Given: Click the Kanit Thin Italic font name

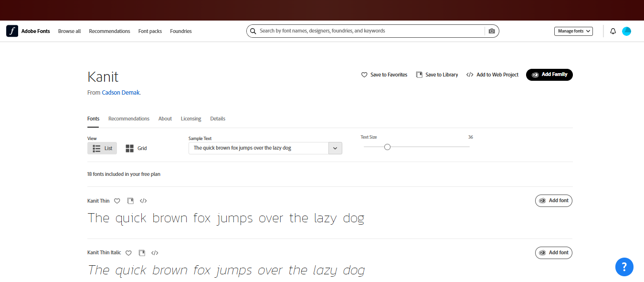Looking at the screenshot, I should point(104,252).
